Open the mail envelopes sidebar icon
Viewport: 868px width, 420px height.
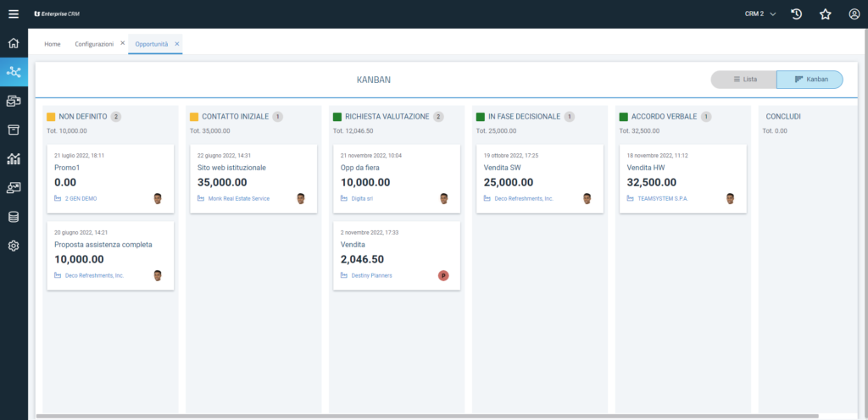pos(14,101)
